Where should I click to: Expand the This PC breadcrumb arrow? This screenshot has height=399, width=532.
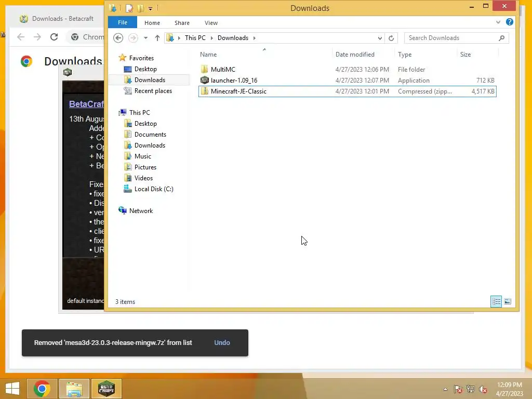(212, 38)
